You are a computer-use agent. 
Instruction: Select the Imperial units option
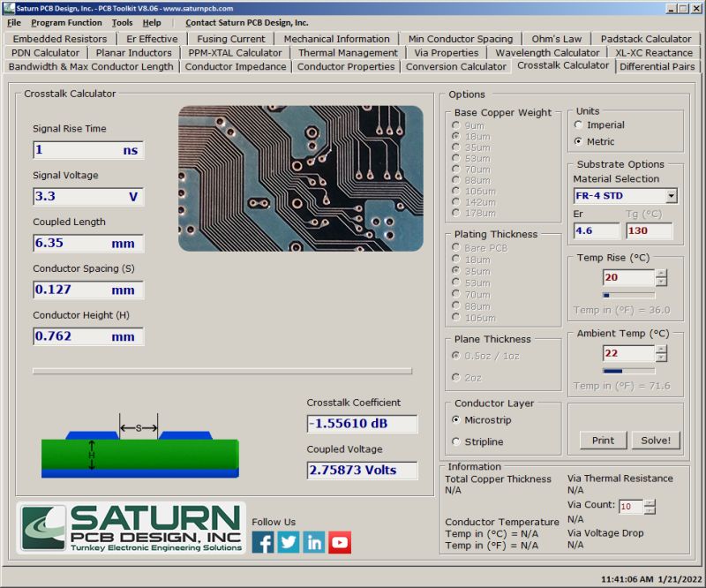click(x=579, y=125)
